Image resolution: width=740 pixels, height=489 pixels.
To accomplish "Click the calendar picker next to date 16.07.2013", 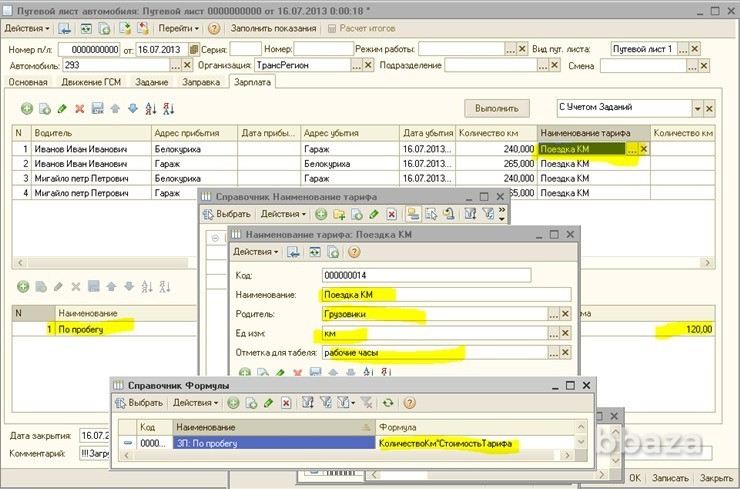I will click(193, 49).
